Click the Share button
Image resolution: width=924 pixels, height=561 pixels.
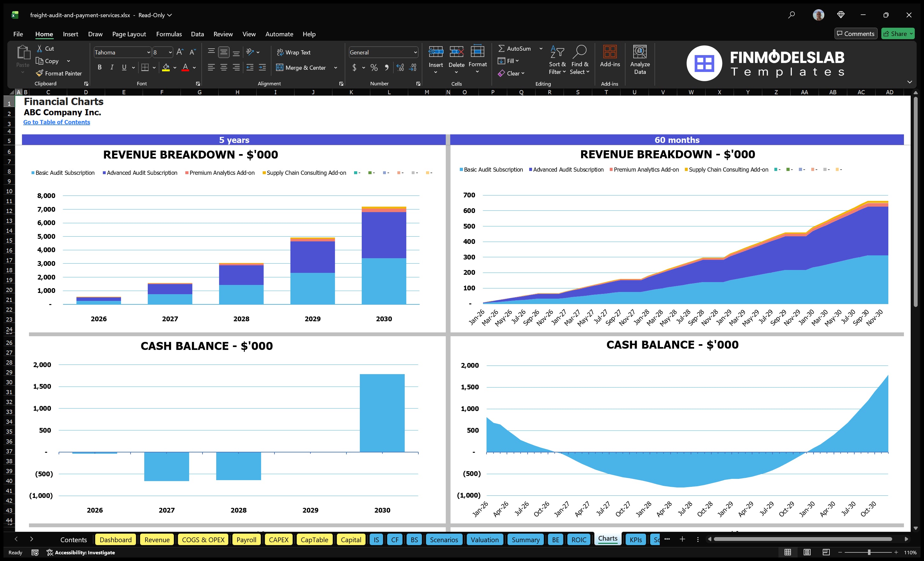[x=897, y=33]
